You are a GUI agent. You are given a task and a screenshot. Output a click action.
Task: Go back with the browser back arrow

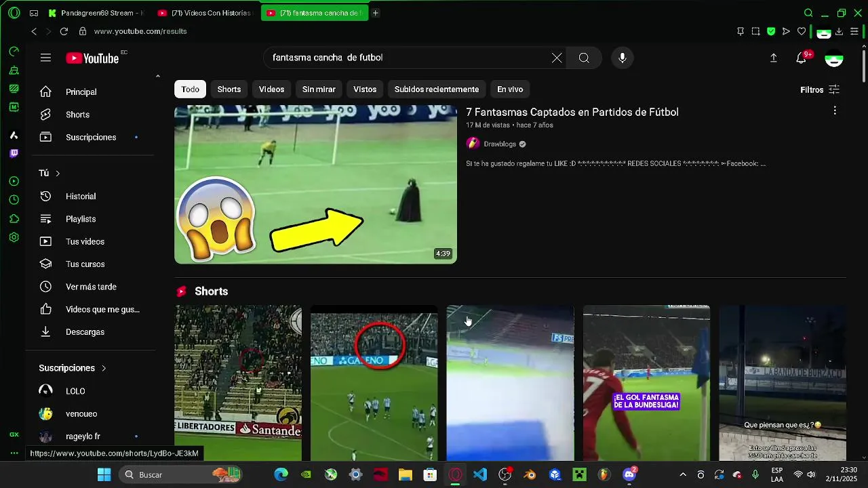(34, 31)
